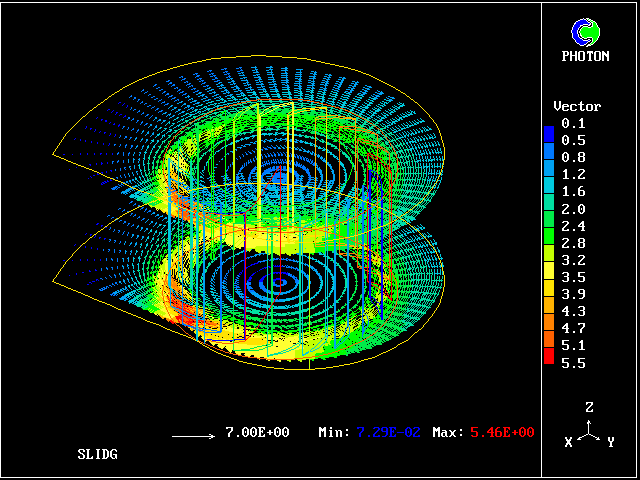Click the SLIDG case title

point(97,454)
